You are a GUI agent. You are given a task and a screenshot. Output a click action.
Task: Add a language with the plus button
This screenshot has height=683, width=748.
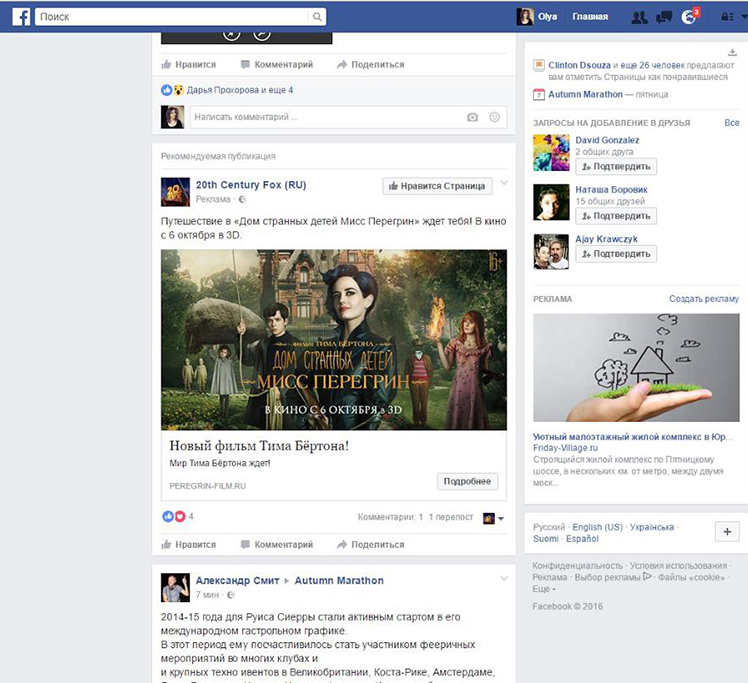point(727,531)
